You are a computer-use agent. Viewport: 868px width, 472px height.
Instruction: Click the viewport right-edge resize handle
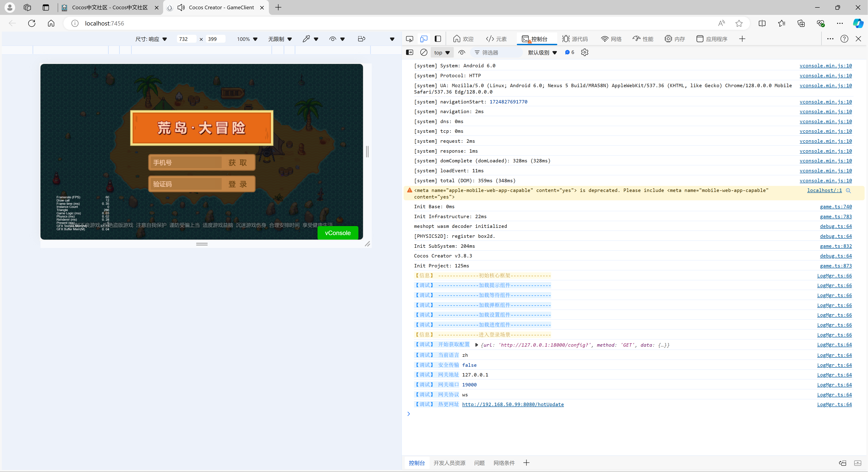pos(367,152)
